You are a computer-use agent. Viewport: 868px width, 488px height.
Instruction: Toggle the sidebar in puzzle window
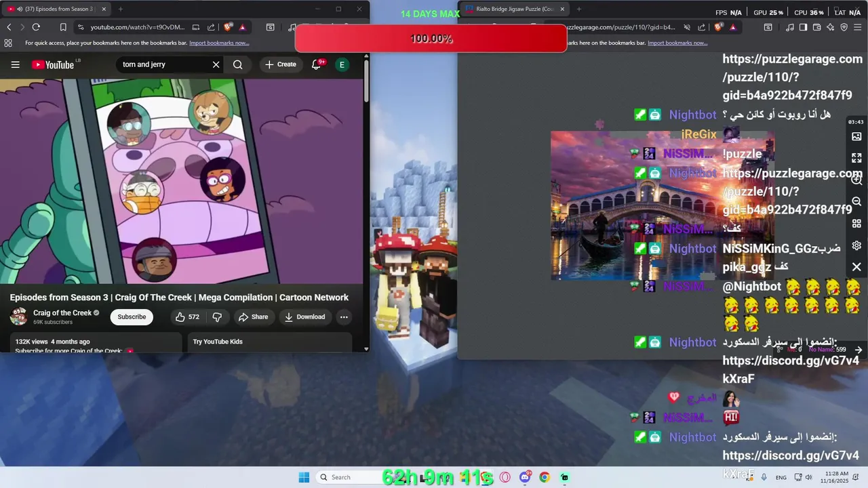[804, 27]
